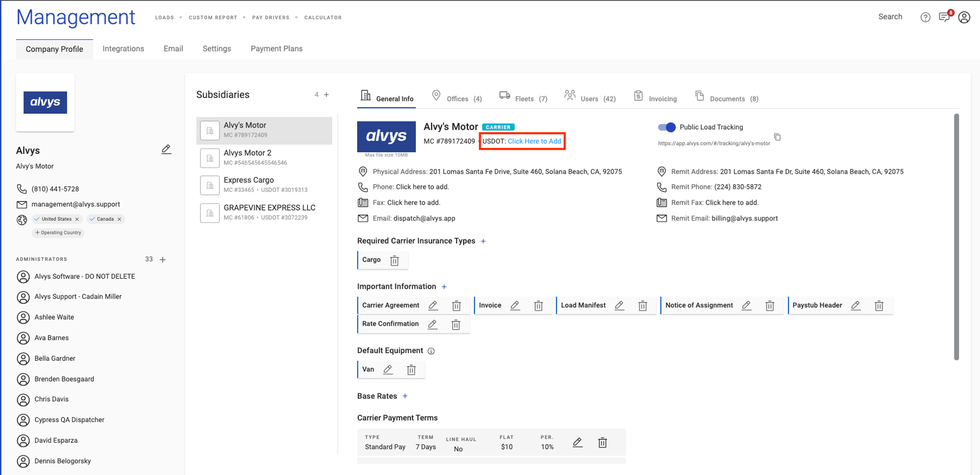980x475 pixels.
Task: Select GRAPEVINE EXPRESS LLC subsidiary
Action: pyautogui.click(x=264, y=213)
